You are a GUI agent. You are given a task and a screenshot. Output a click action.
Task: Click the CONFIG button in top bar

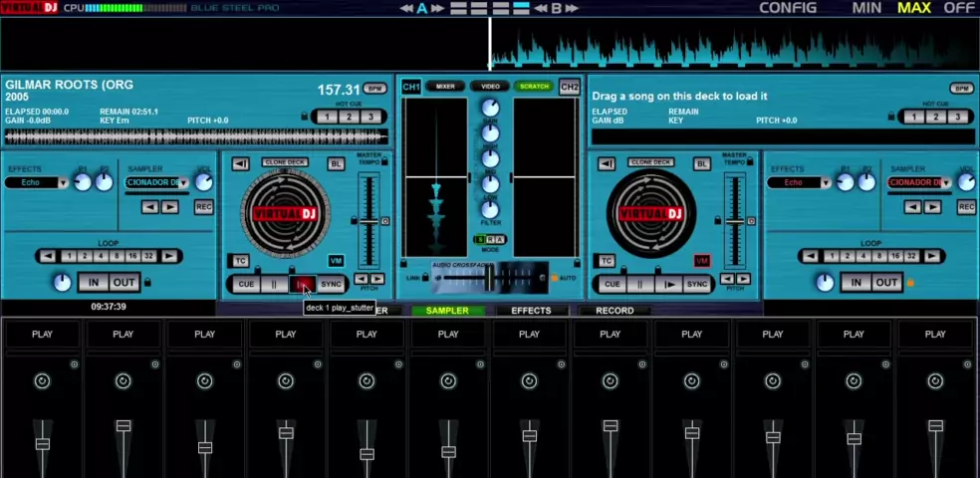tap(787, 8)
